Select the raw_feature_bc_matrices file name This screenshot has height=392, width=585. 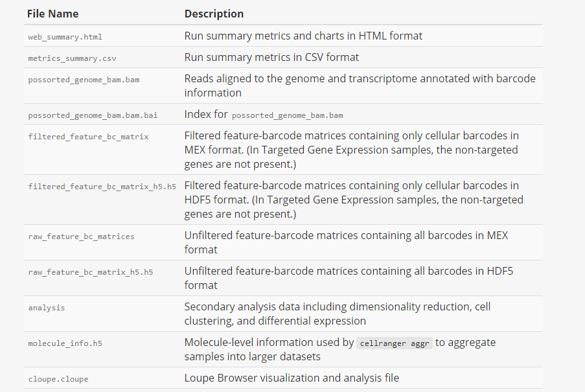tap(81, 236)
